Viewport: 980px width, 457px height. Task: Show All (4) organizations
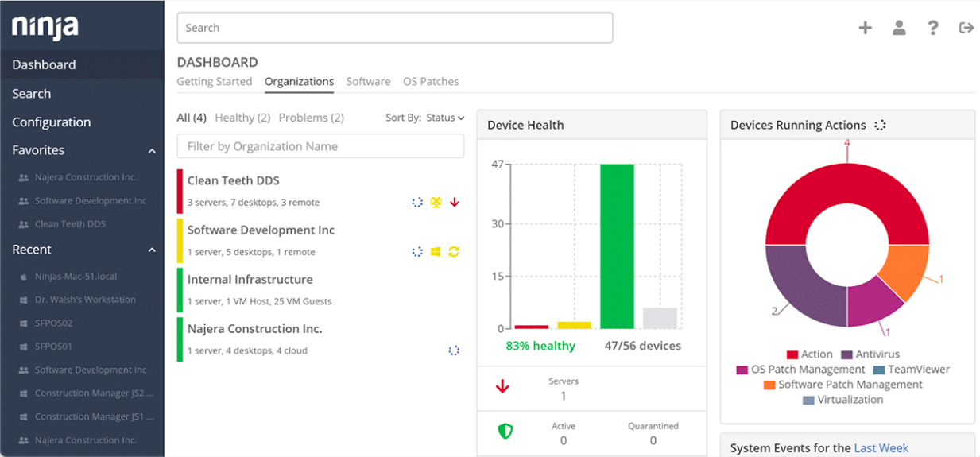tap(192, 118)
